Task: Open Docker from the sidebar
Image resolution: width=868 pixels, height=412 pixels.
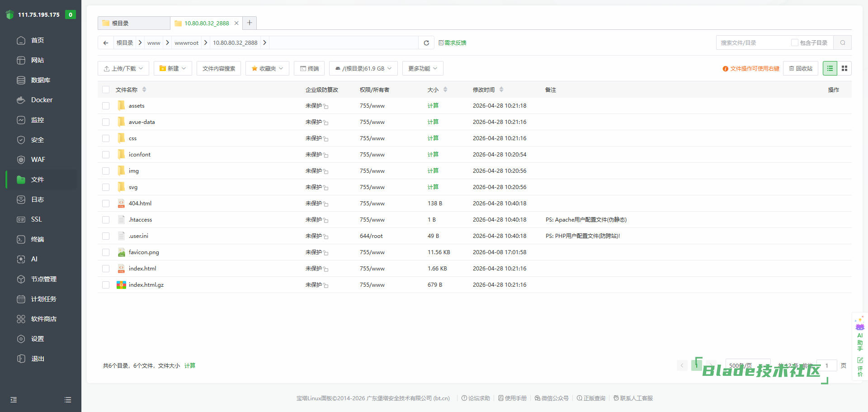Action: tap(42, 100)
